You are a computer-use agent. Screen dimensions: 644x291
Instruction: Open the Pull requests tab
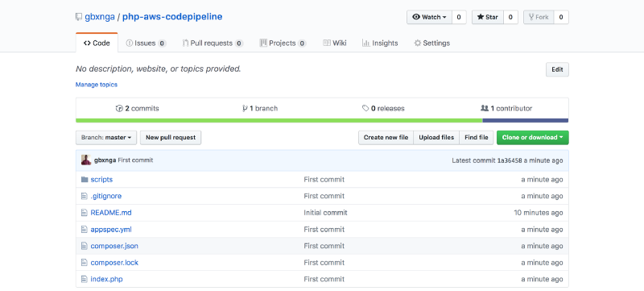click(x=213, y=43)
